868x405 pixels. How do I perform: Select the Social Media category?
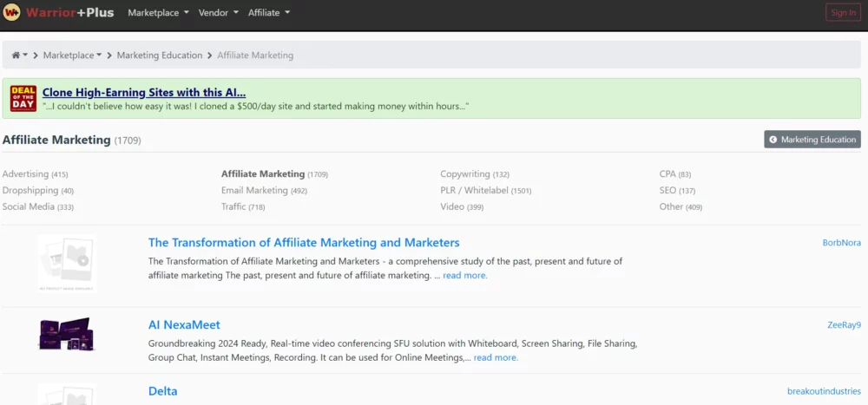pos(37,207)
